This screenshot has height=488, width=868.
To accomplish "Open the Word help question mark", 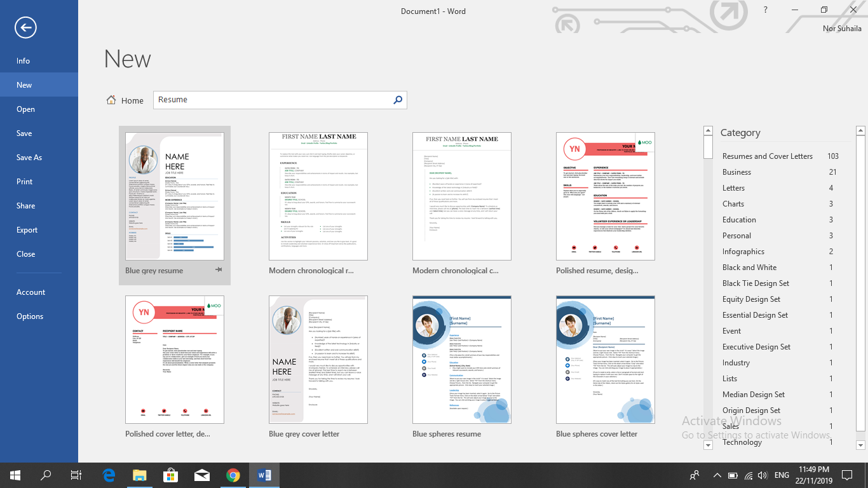I will coord(766,10).
